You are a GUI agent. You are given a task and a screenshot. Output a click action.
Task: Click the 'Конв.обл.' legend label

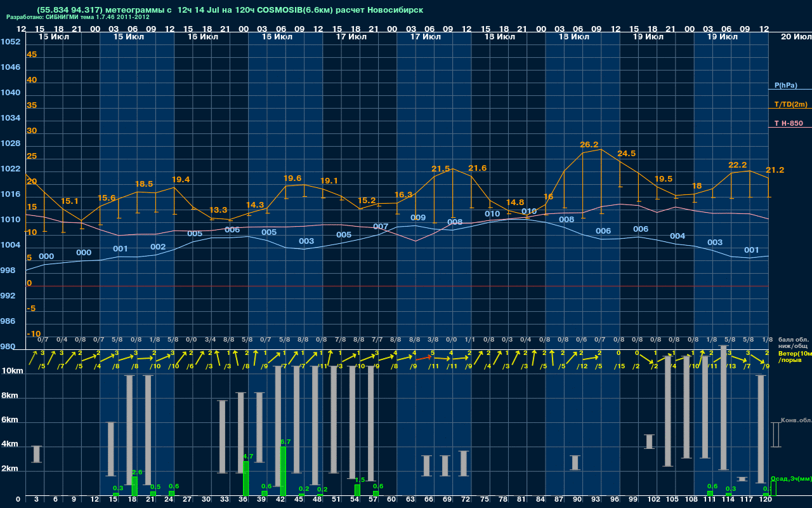[796, 420]
